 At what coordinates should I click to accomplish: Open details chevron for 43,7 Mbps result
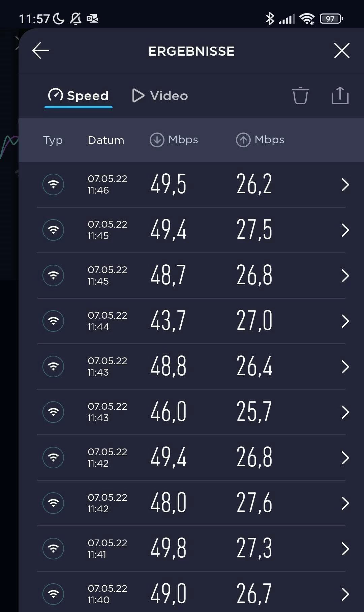[345, 321]
